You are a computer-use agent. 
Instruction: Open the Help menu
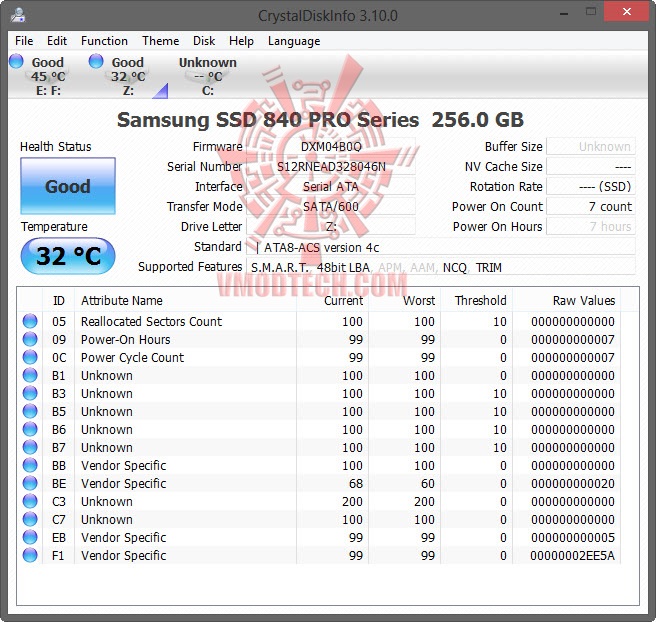pyautogui.click(x=241, y=41)
